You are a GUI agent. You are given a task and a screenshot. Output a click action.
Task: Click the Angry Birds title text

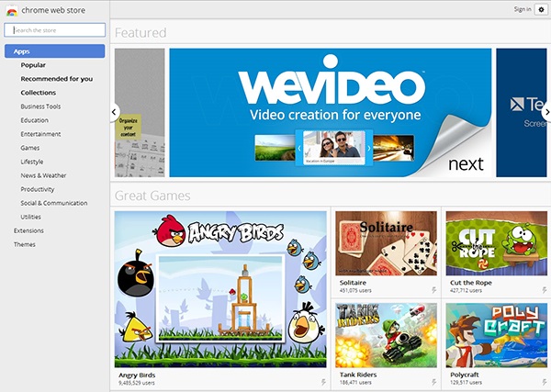tap(137, 375)
